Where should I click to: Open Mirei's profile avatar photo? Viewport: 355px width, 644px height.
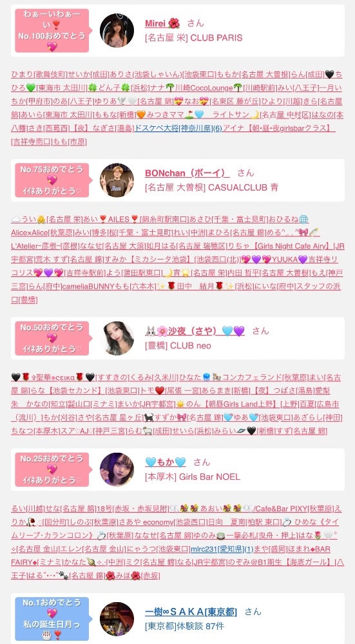point(117,30)
